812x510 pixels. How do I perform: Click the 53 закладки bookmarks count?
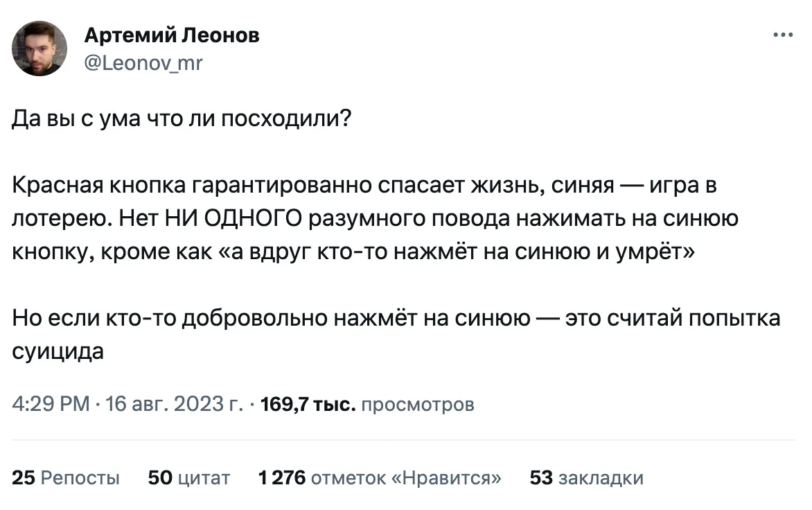pyautogui.click(x=586, y=478)
